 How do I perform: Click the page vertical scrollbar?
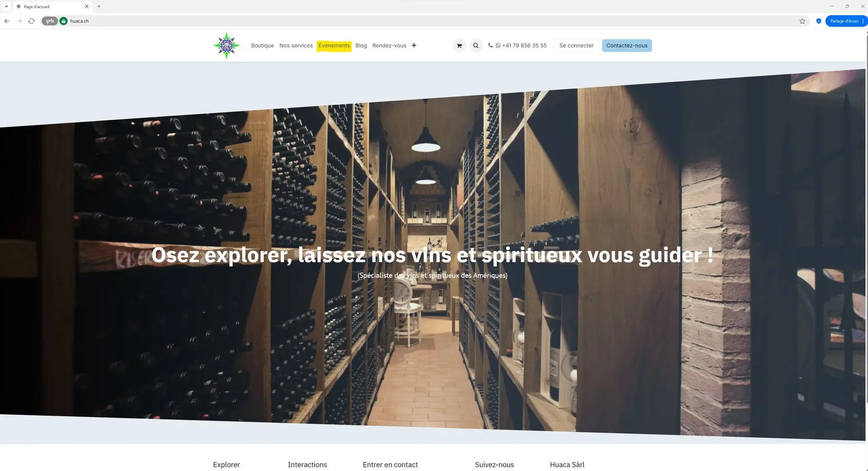(866, 217)
